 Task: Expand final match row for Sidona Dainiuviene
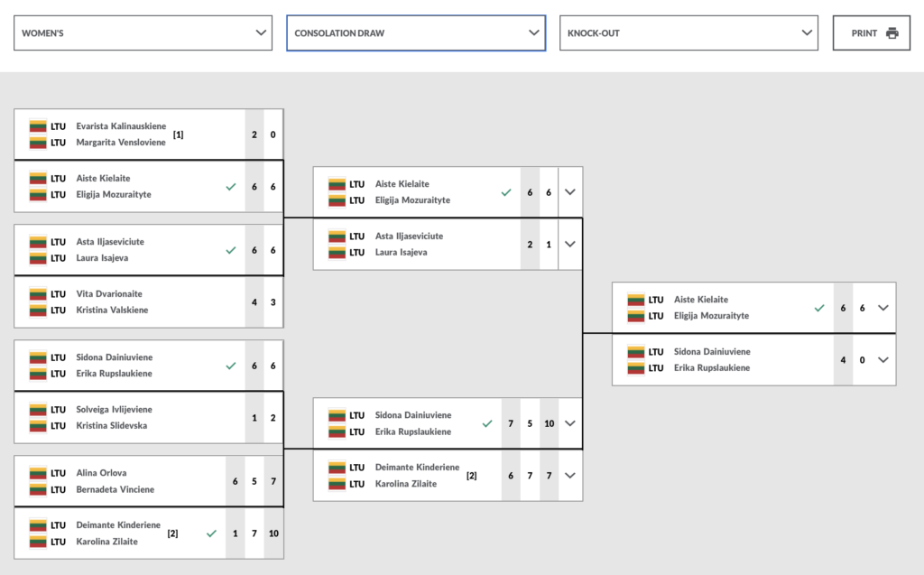coord(882,359)
